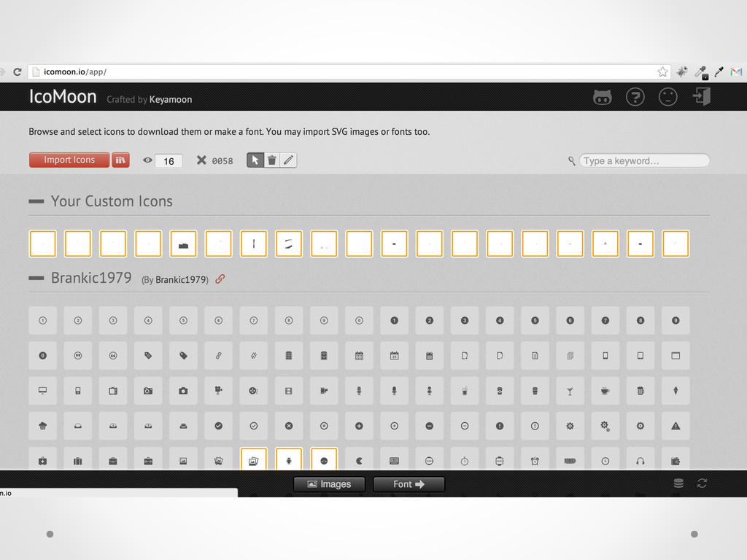Select the solid camera icon

coord(183,391)
